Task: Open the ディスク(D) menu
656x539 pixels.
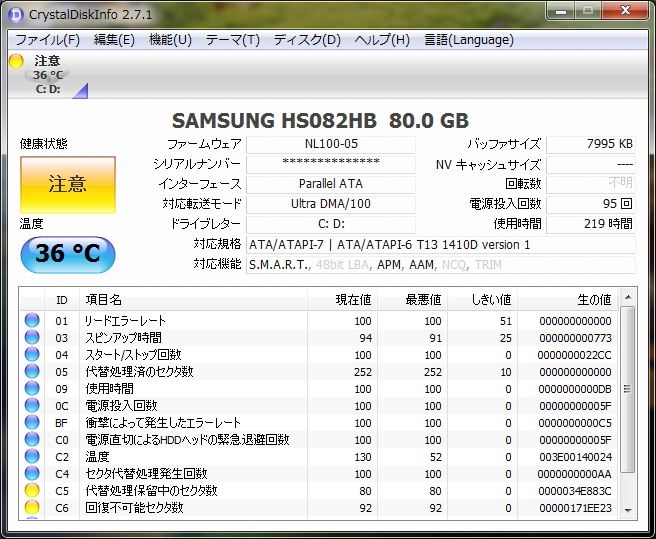Action: [307, 40]
